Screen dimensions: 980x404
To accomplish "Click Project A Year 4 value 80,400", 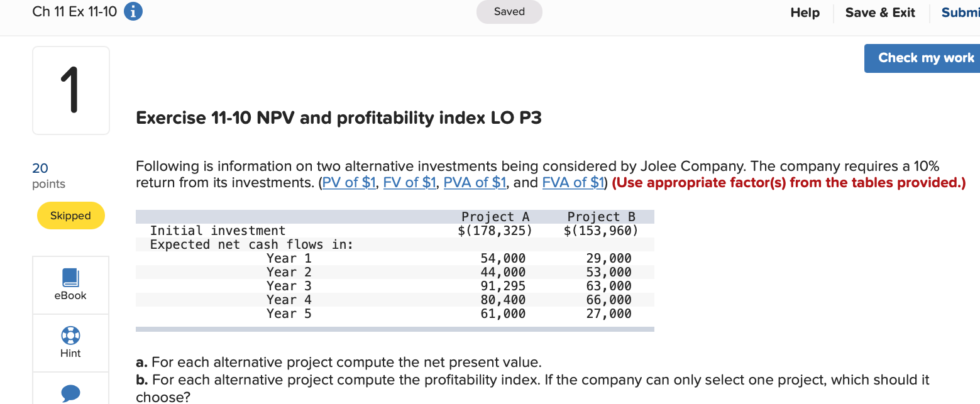I will click(503, 300).
